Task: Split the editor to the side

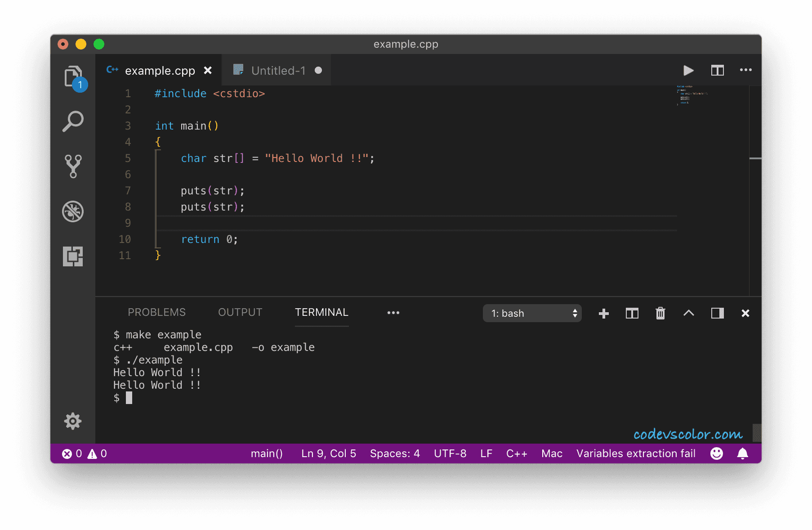Action: point(717,71)
